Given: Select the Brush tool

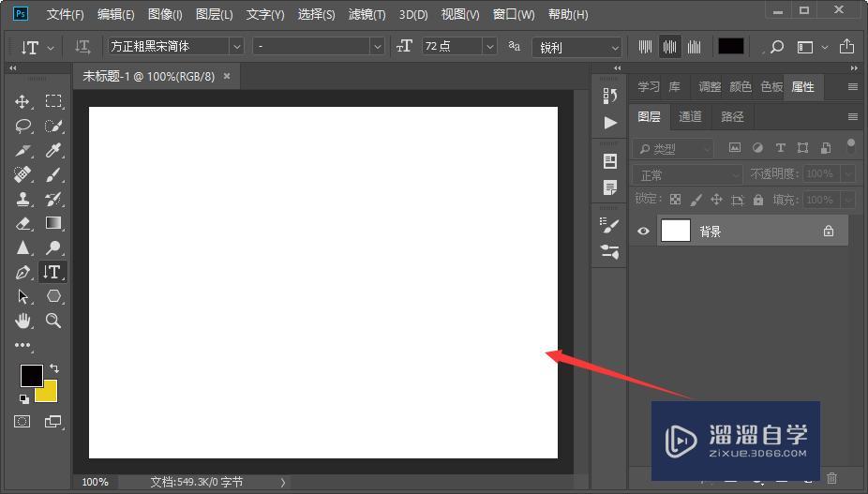Looking at the screenshot, I should [x=53, y=174].
